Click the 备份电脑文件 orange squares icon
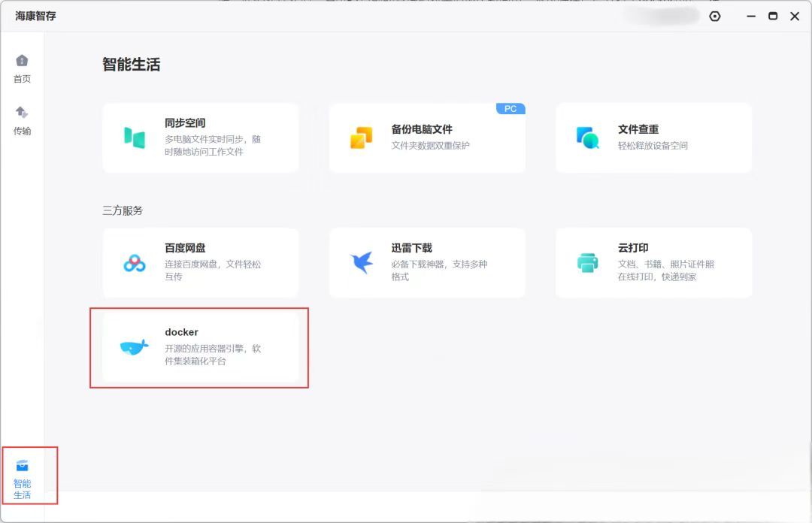 [x=362, y=138]
